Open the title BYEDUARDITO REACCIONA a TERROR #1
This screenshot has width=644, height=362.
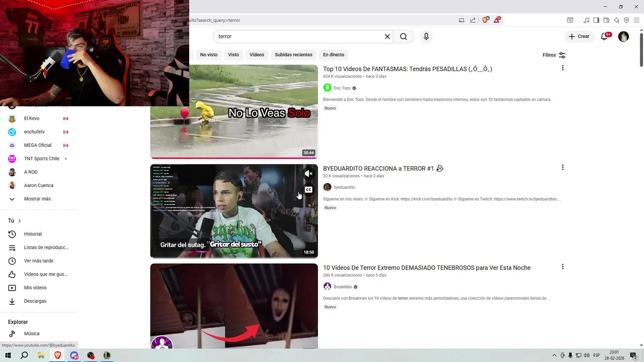click(383, 168)
